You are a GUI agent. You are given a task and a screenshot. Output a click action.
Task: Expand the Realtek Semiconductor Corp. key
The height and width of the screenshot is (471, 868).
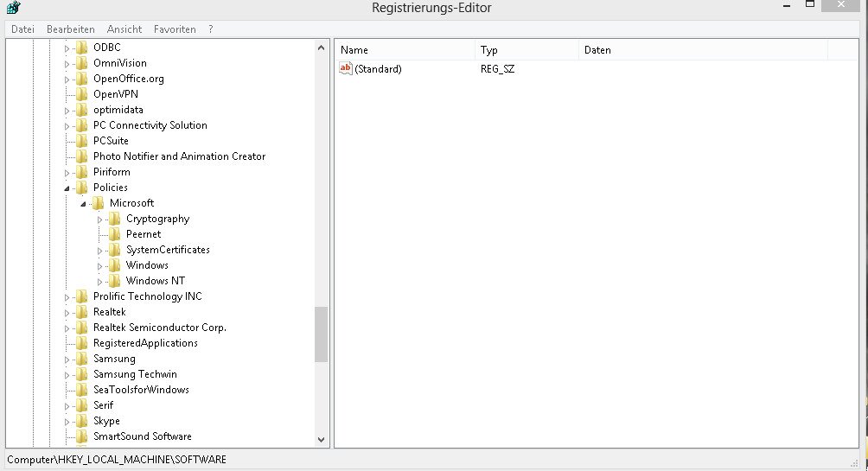click(x=67, y=328)
